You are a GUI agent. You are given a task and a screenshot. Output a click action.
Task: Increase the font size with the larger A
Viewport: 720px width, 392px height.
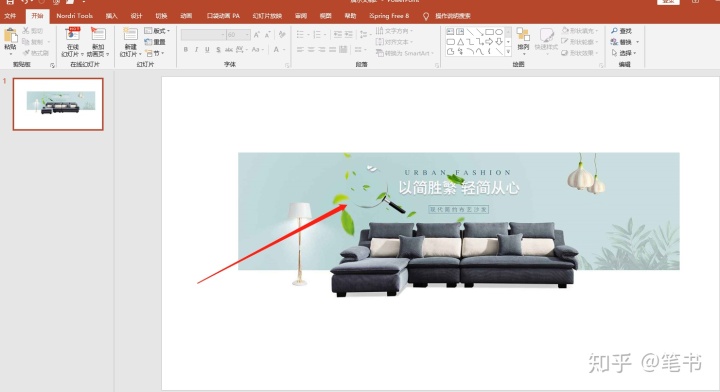point(256,35)
